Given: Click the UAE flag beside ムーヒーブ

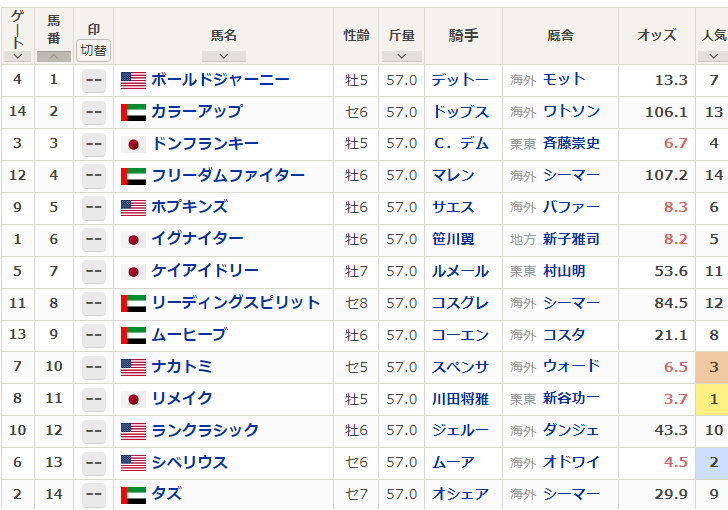Looking at the screenshot, I should coord(133,335).
